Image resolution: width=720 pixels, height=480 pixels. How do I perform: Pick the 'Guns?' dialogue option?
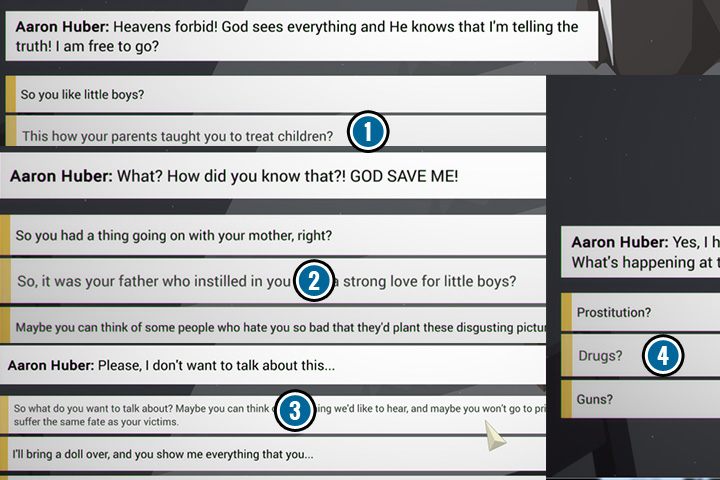coord(596,399)
